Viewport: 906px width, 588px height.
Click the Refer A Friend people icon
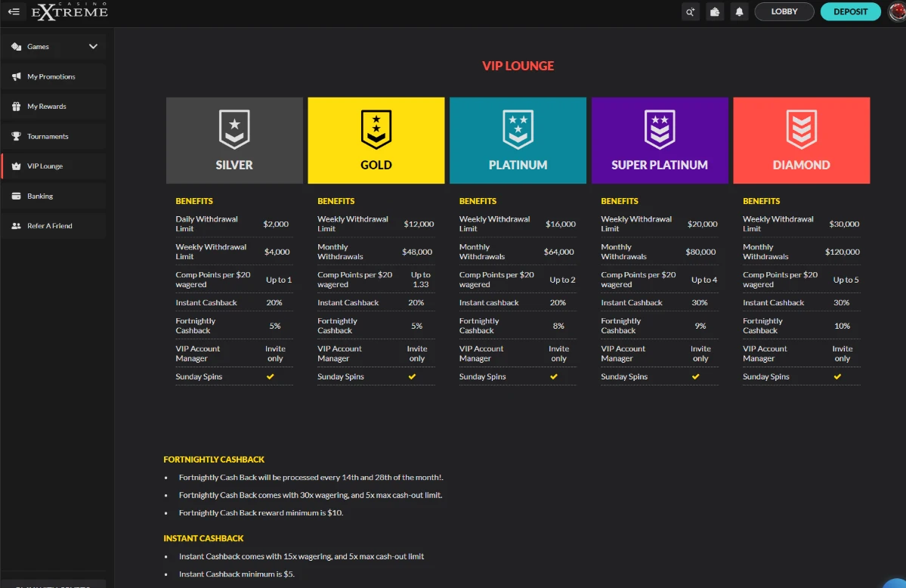[16, 226]
